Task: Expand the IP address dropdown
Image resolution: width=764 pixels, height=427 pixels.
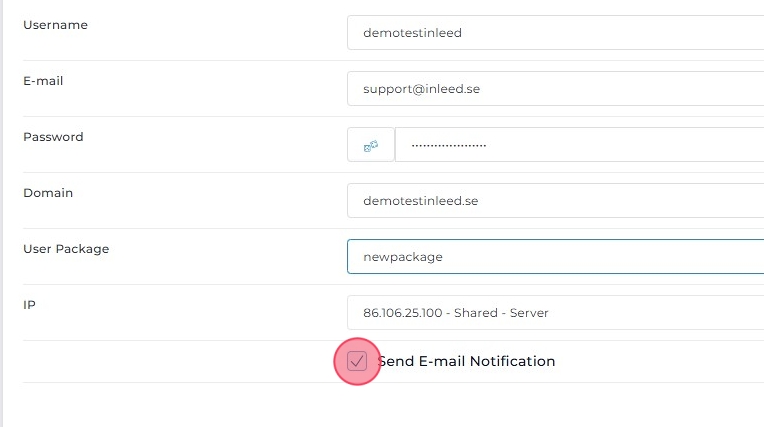Action: pyautogui.click(x=555, y=313)
